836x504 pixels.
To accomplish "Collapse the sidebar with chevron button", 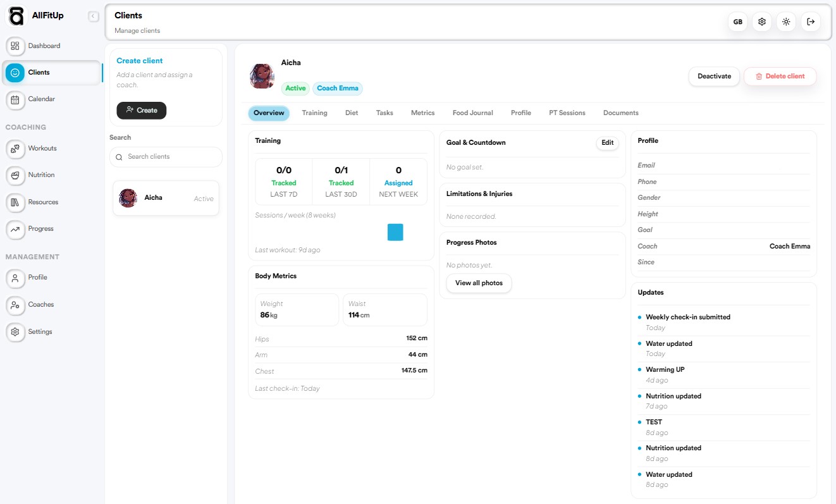I will (x=94, y=16).
